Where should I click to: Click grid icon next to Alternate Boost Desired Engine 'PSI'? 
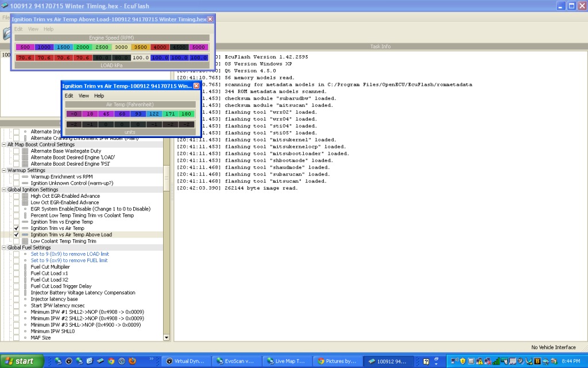click(x=25, y=164)
